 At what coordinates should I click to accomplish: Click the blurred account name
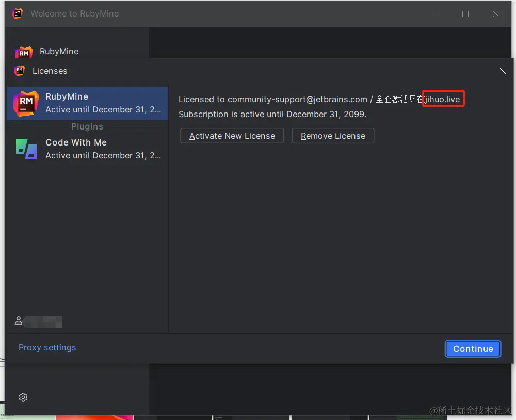(43, 322)
